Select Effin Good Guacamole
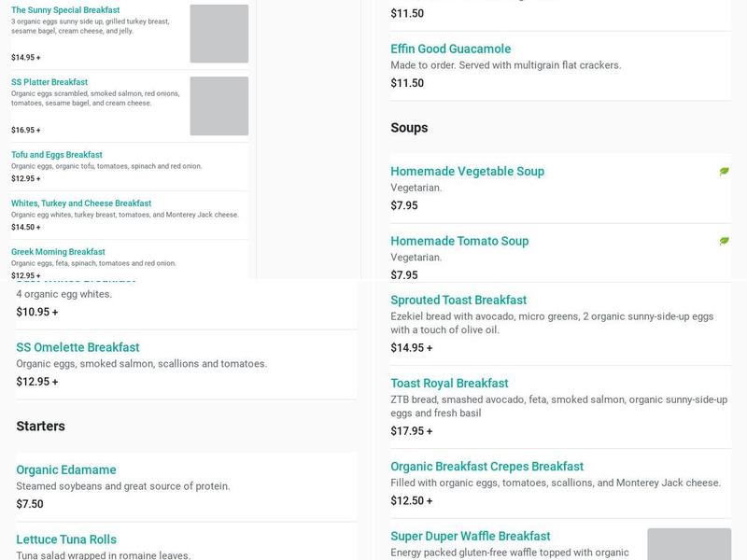 tap(451, 49)
